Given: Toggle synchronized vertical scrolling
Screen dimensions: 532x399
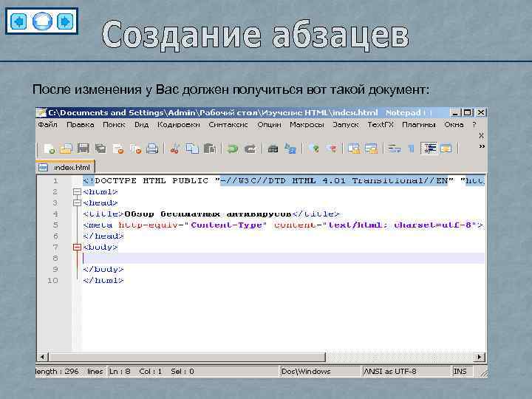Looking at the screenshot, I should pos(354,149).
